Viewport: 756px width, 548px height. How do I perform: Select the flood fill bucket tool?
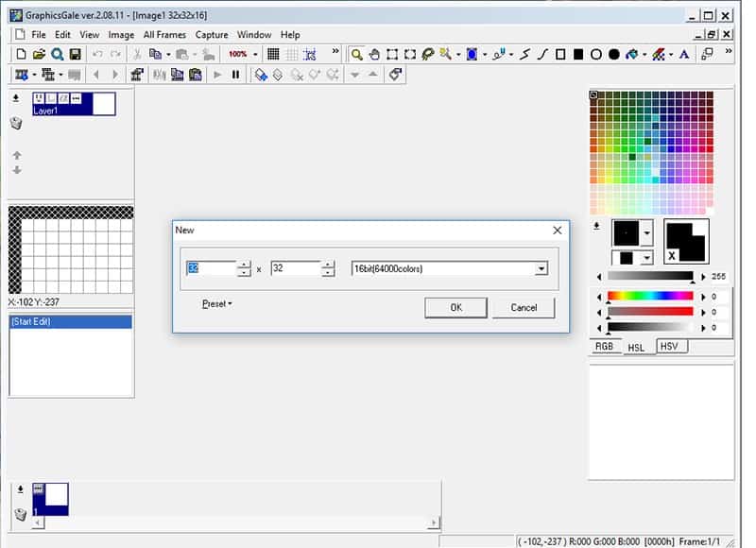pos(631,55)
